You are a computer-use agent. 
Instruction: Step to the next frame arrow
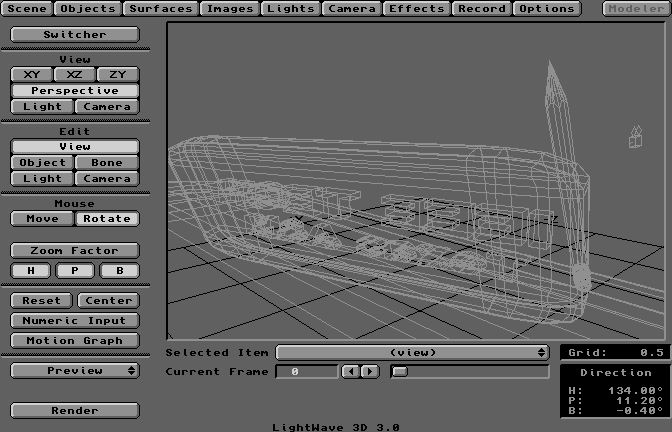click(370, 372)
